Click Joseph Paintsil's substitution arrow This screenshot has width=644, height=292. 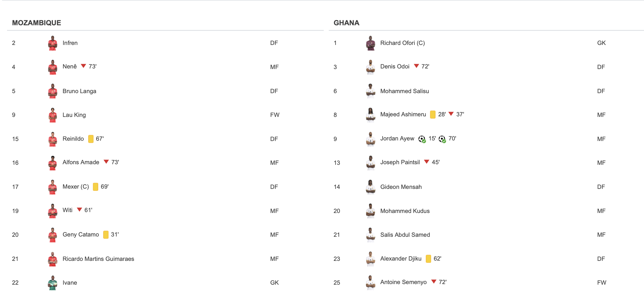(x=427, y=162)
